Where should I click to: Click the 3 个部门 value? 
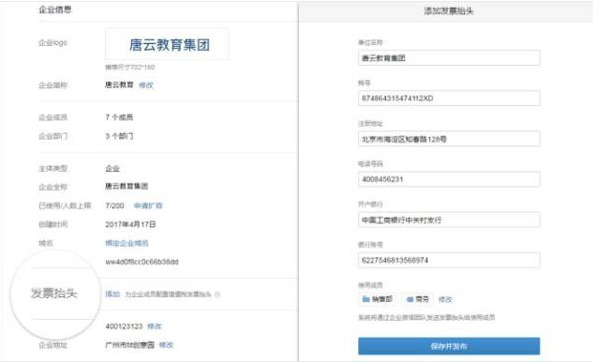tap(119, 136)
